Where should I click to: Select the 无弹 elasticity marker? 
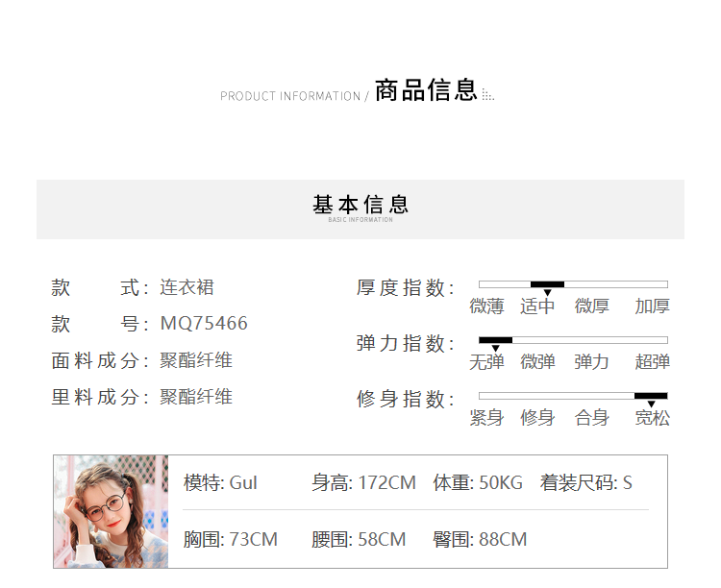click(495, 341)
